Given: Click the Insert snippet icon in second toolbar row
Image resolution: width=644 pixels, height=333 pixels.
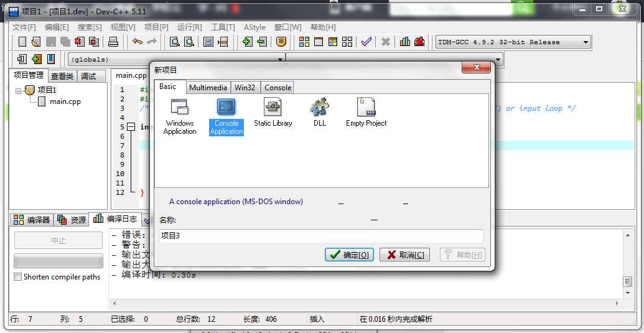Looking at the screenshot, I should pos(37,59).
